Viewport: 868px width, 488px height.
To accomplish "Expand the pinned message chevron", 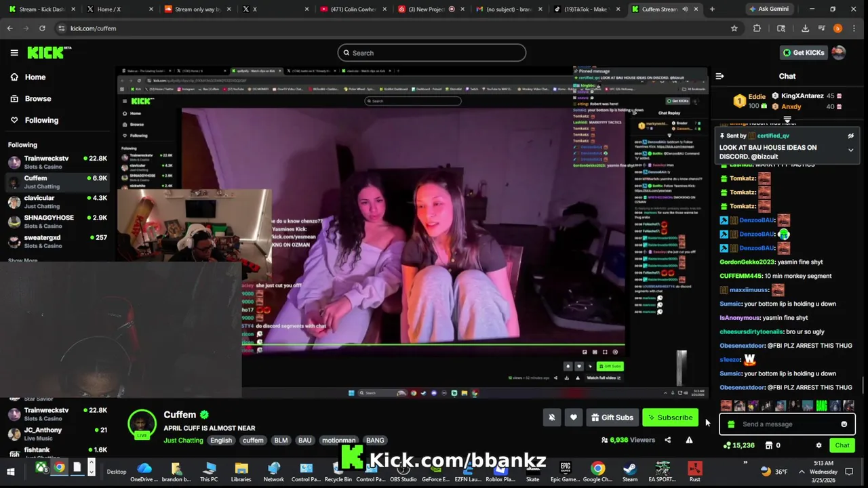I will [850, 150].
